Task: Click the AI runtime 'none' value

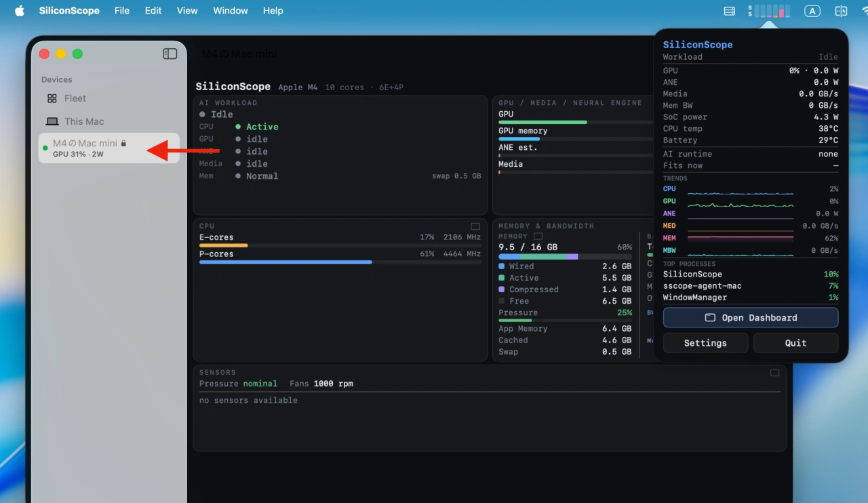Action: tap(828, 154)
